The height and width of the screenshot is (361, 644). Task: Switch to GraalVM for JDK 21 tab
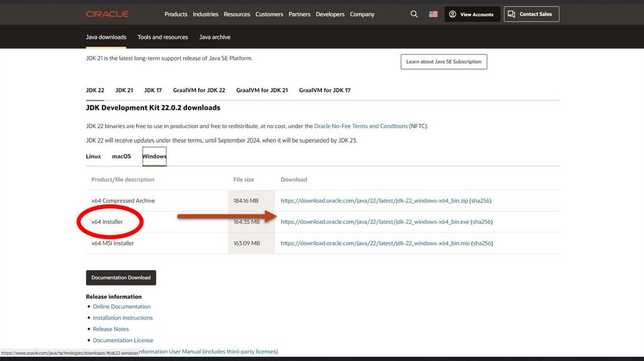pyautogui.click(x=262, y=90)
